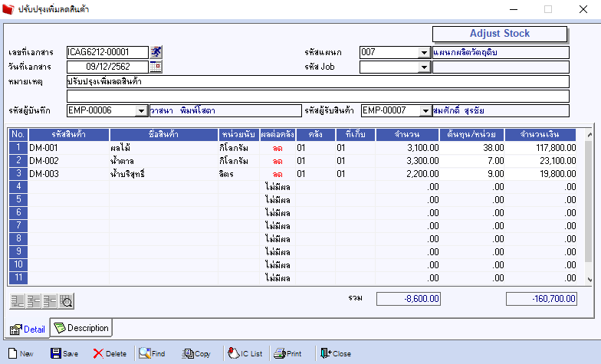Click row number 11 header
This screenshot has width=601, height=364.
(18, 277)
